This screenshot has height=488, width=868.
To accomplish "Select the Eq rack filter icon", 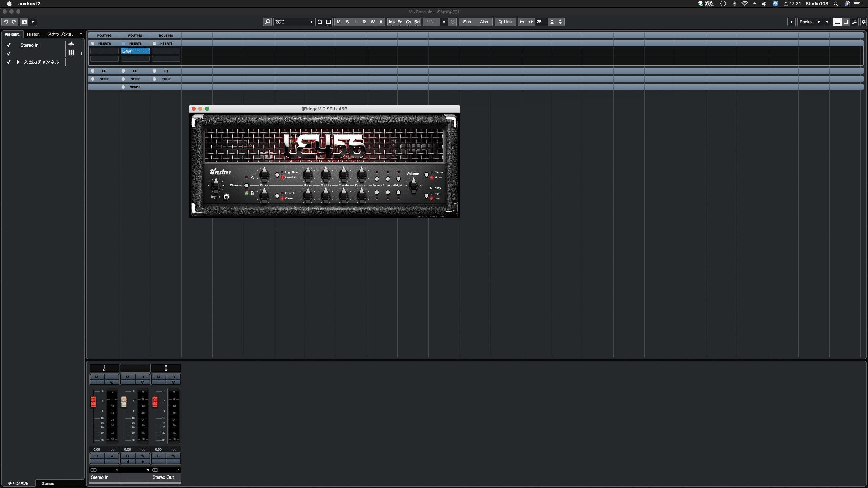I will [400, 22].
